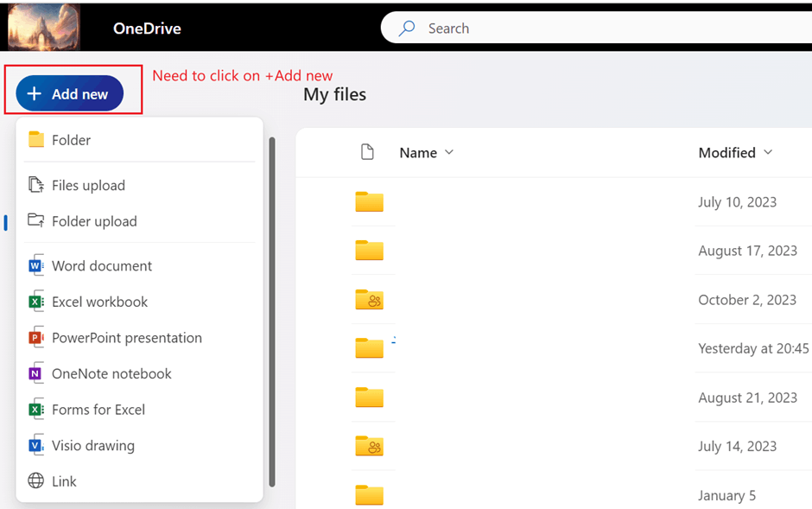This screenshot has width=812, height=509.
Task: Select Forms for Excel entry
Action: pyautogui.click(x=140, y=410)
